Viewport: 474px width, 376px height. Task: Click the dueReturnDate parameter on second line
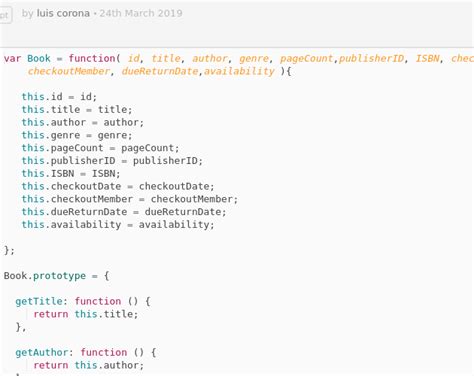pos(160,71)
